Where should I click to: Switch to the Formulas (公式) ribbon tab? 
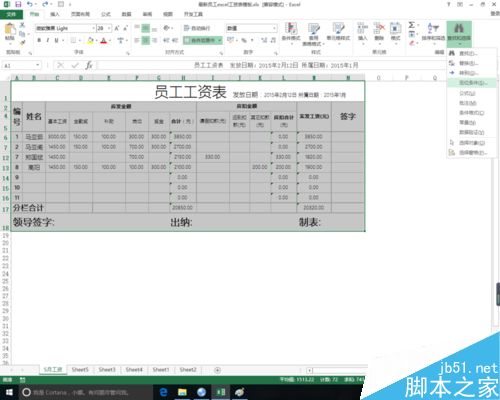click(x=106, y=14)
